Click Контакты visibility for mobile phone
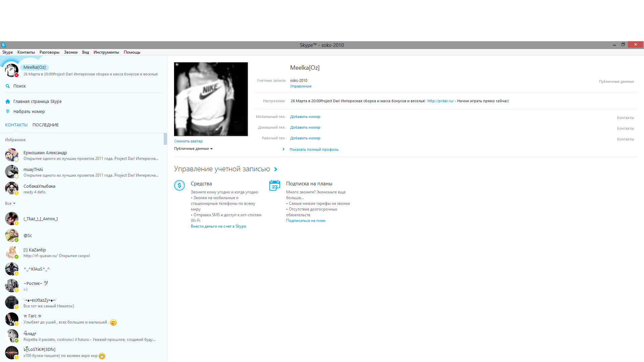 point(626,118)
